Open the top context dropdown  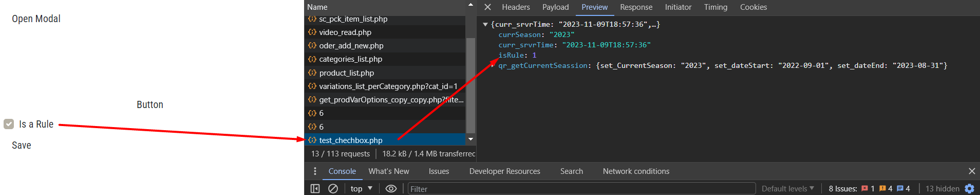[x=362, y=189]
